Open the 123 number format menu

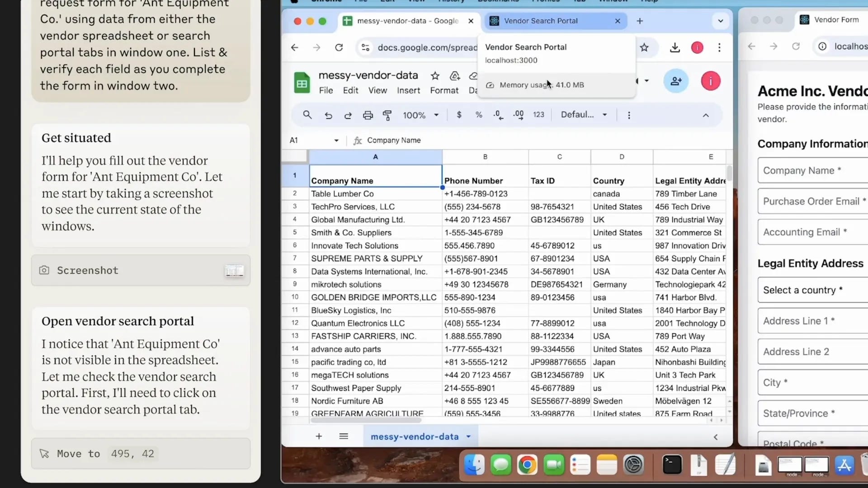[538, 115]
